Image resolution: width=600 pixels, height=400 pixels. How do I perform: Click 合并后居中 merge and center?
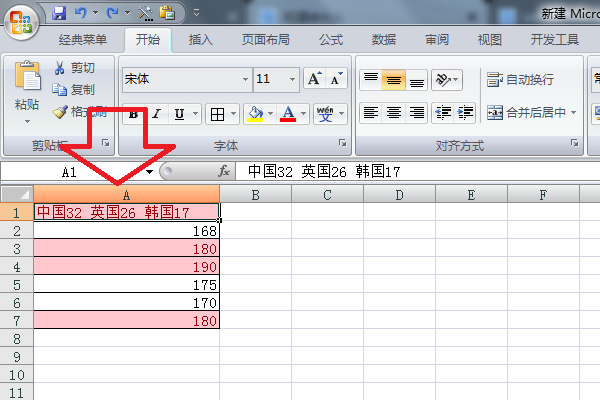coord(526,113)
